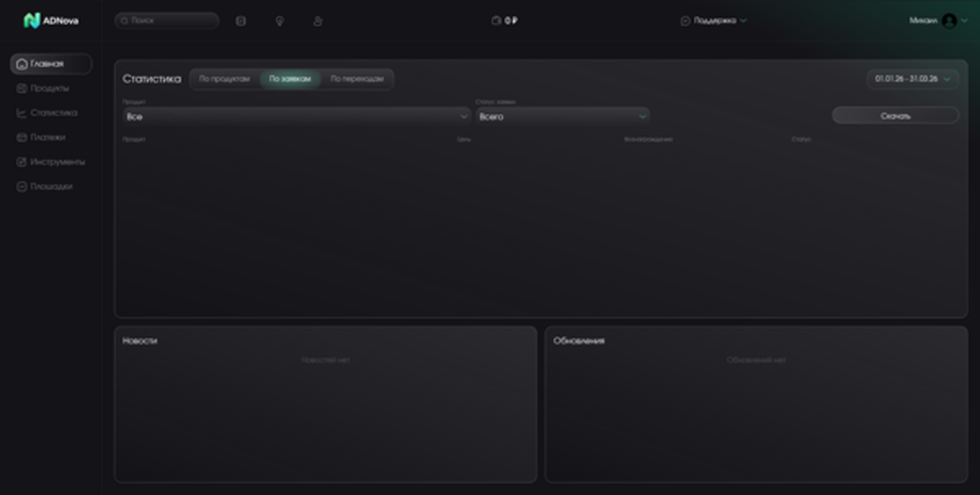Click the lightbulb icon in the top bar
The height and width of the screenshot is (495, 980).
pyautogui.click(x=279, y=20)
